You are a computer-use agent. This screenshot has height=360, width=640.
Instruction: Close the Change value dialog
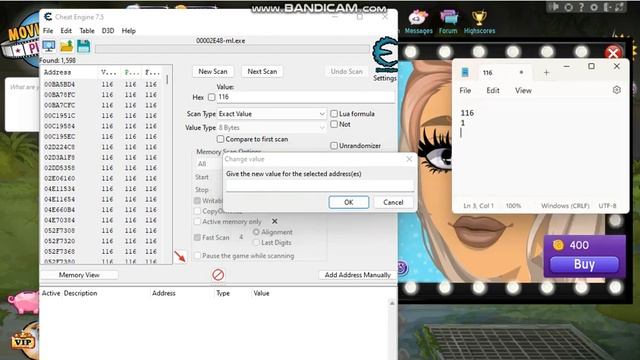pyautogui.click(x=409, y=159)
